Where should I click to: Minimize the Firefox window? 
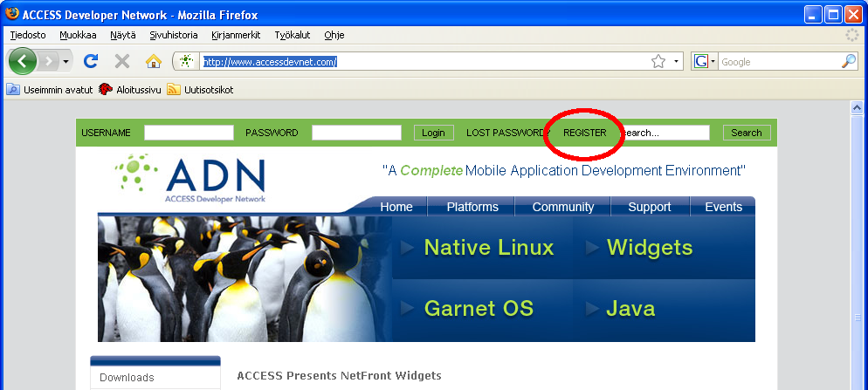click(x=813, y=14)
